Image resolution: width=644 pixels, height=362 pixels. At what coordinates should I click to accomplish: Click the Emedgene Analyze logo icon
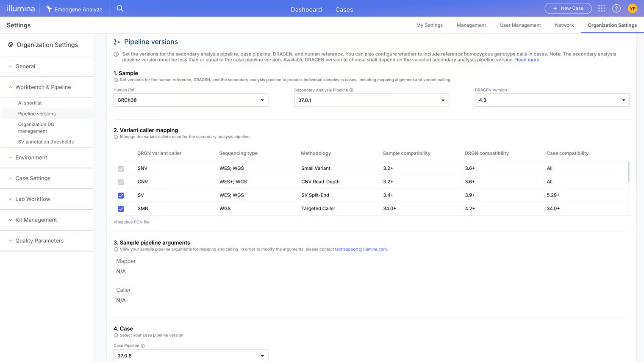click(49, 9)
